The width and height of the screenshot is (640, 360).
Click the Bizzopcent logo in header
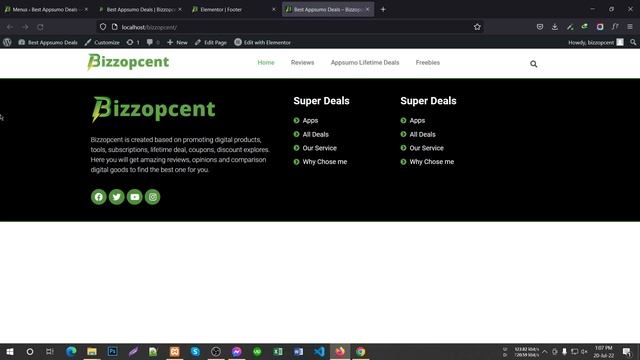pyautogui.click(x=128, y=62)
